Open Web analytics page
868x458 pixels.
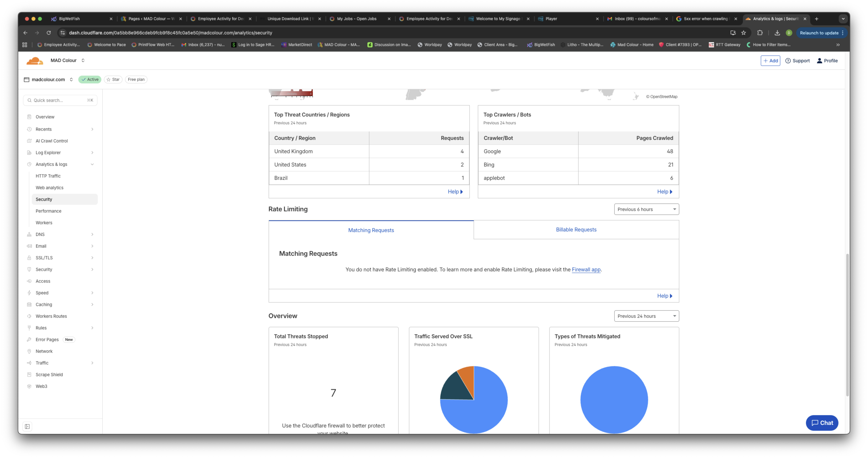click(49, 188)
